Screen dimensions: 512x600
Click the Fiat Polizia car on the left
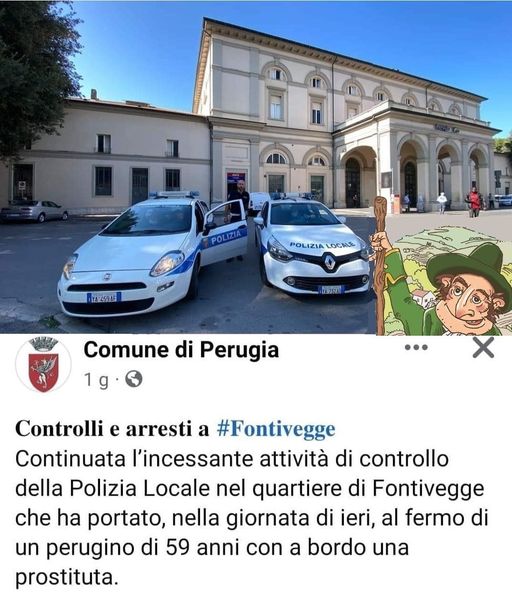point(153,254)
